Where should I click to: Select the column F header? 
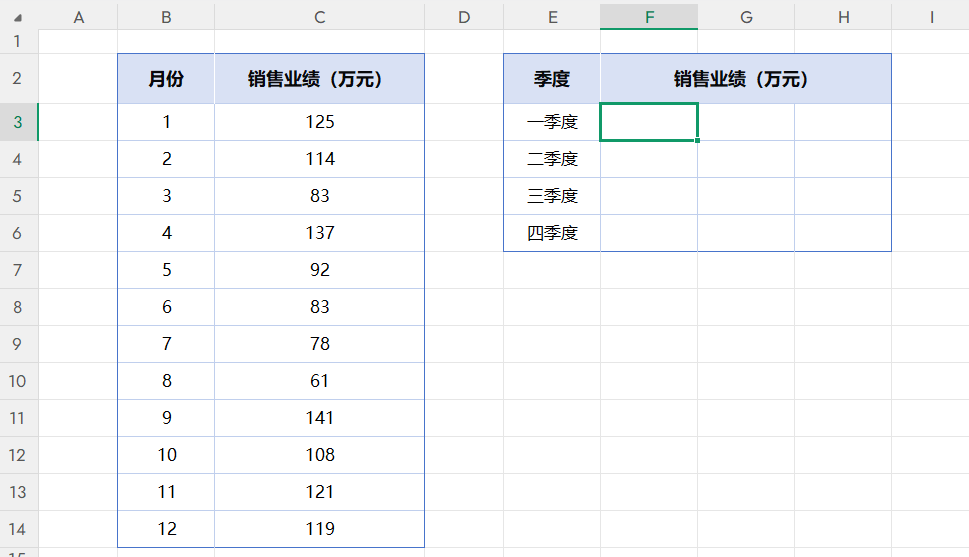(x=649, y=17)
